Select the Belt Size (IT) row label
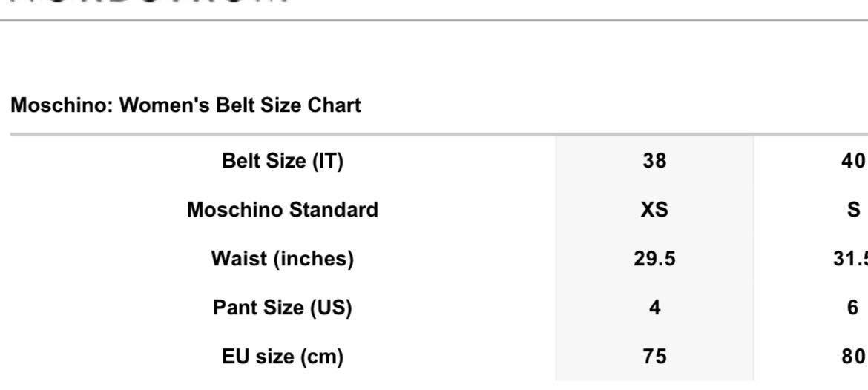 click(x=283, y=161)
